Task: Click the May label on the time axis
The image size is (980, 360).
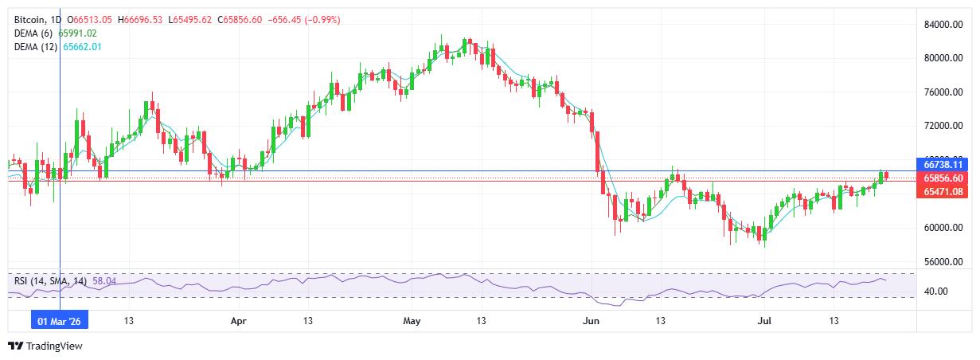Action: (412, 321)
